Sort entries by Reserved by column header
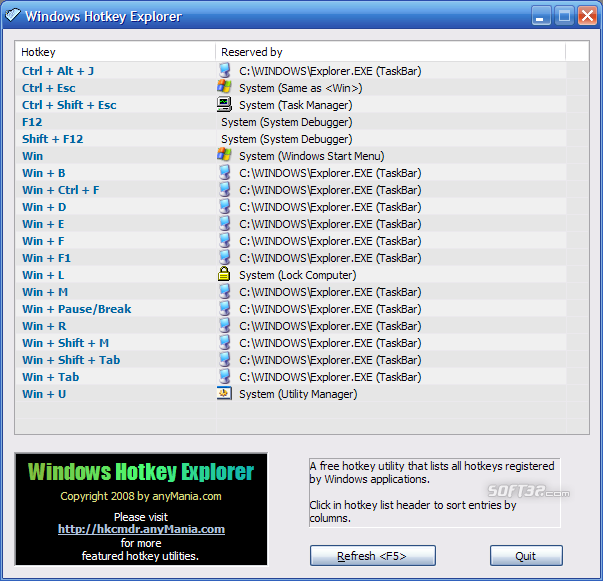 click(x=390, y=52)
